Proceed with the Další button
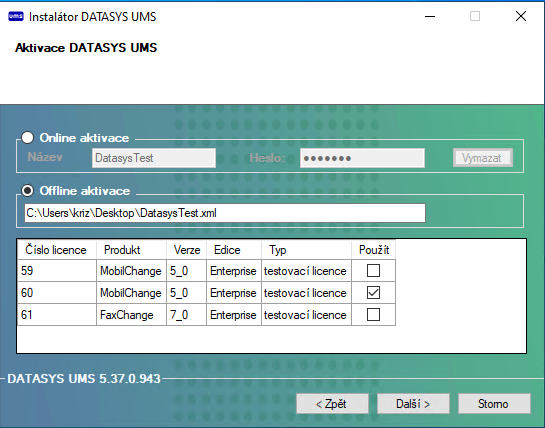545x428 pixels. 413,404
